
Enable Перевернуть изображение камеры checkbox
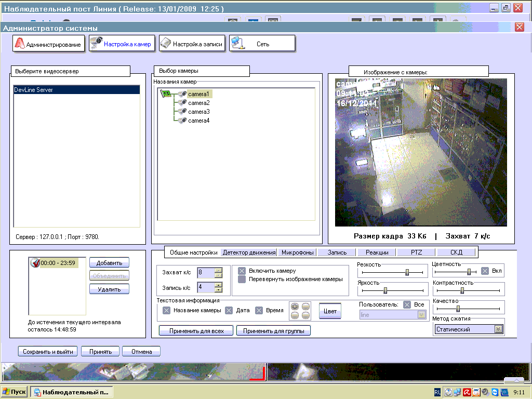coord(242,279)
